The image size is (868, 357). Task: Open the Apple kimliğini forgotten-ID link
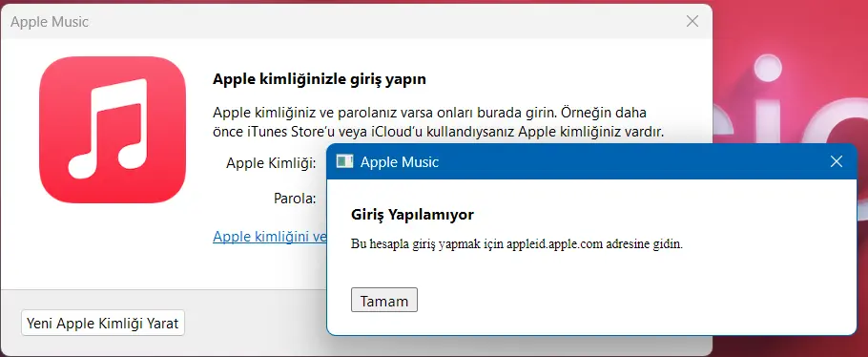(270, 236)
